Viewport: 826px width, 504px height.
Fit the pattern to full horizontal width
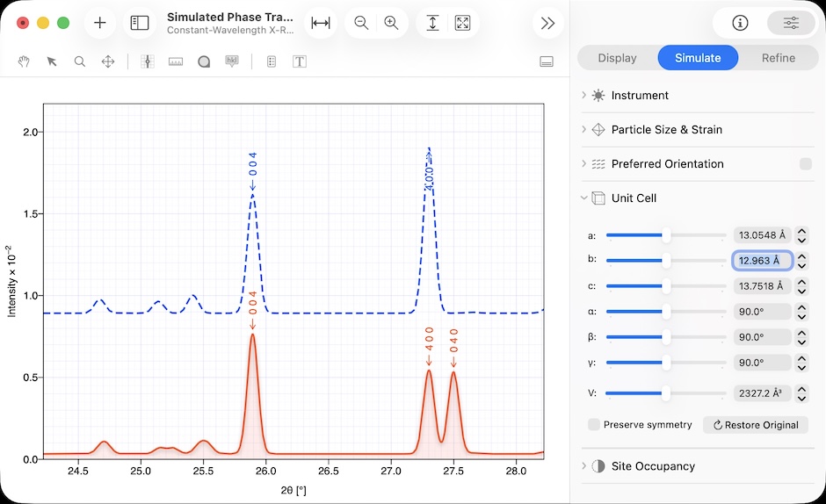[x=321, y=24]
